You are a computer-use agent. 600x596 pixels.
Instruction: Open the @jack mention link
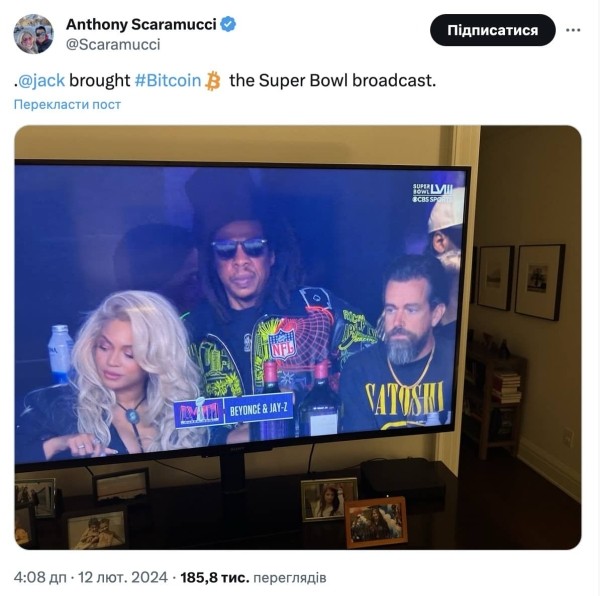coord(41,81)
